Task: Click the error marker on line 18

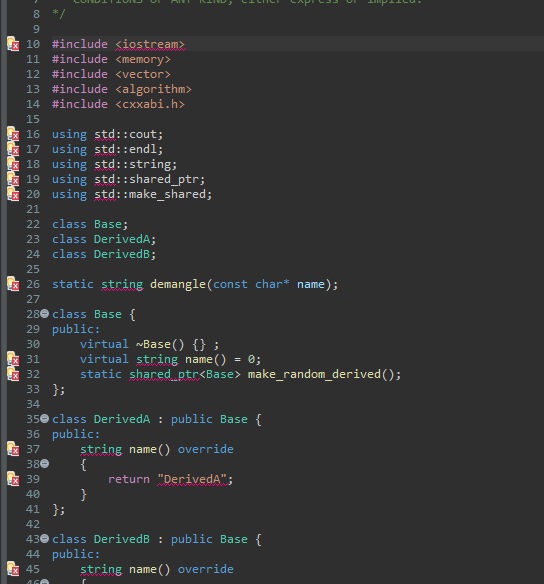Action: 13,164
